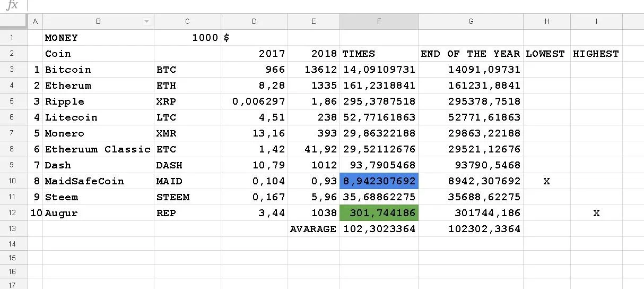The image size is (644, 289).
Task: Click the blue highlighted cell 8,942307692
Action: pos(379,181)
